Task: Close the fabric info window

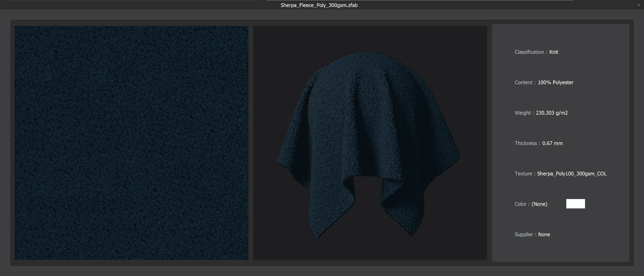Action: 638,5
